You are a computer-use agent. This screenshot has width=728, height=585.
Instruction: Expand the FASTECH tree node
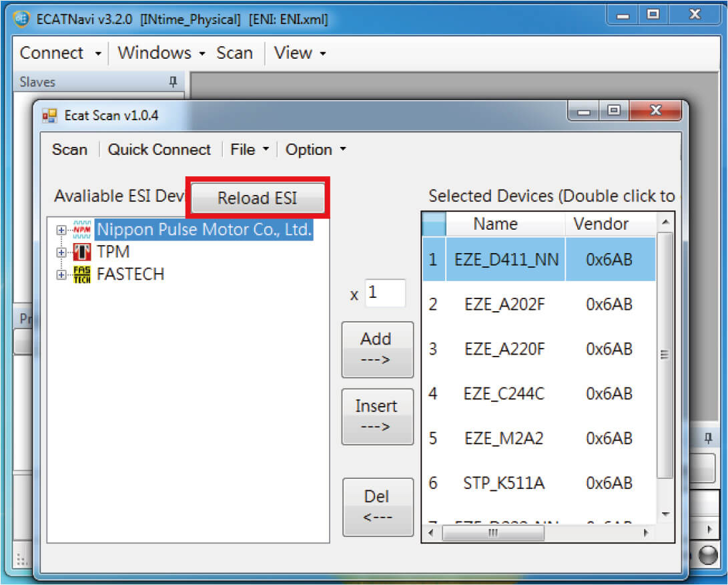(x=61, y=274)
